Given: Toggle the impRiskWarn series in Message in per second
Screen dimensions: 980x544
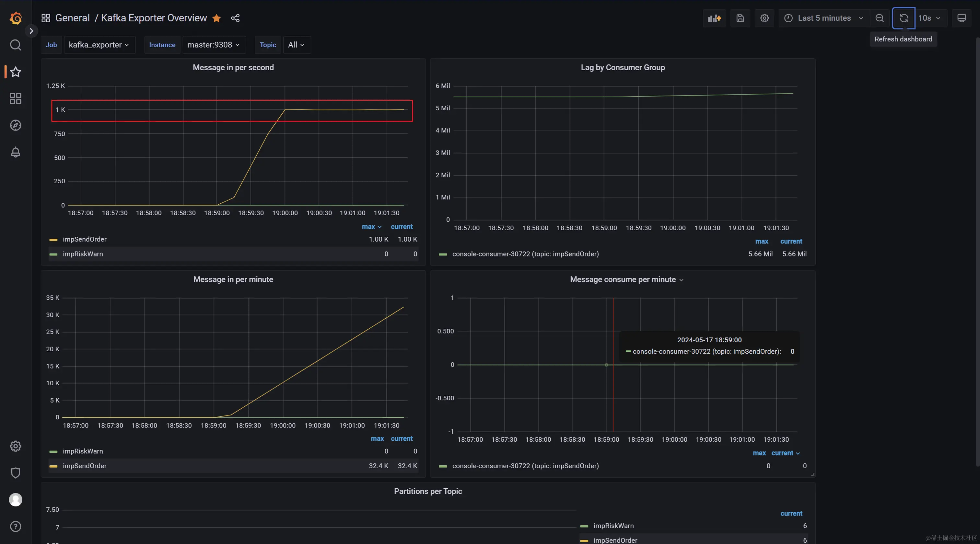Looking at the screenshot, I should (x=83, y=254).
